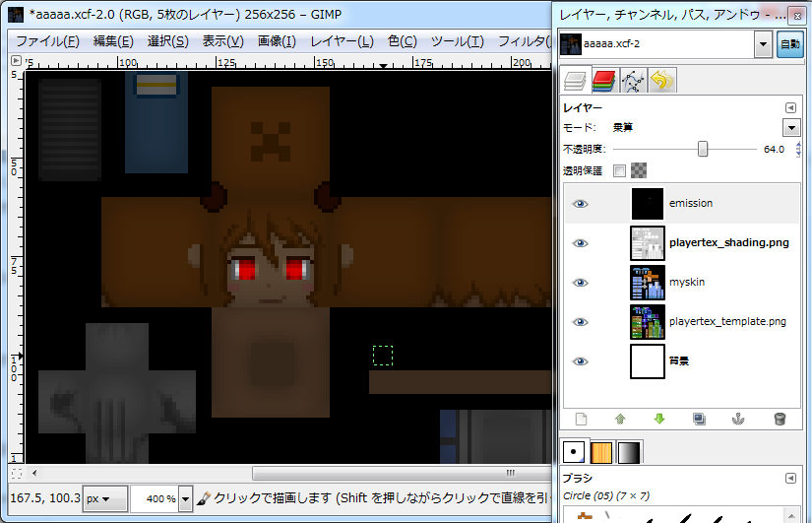Switch to the Channels tab icon
This screenshot has height=523, width=812.
[x=603, y=82]
